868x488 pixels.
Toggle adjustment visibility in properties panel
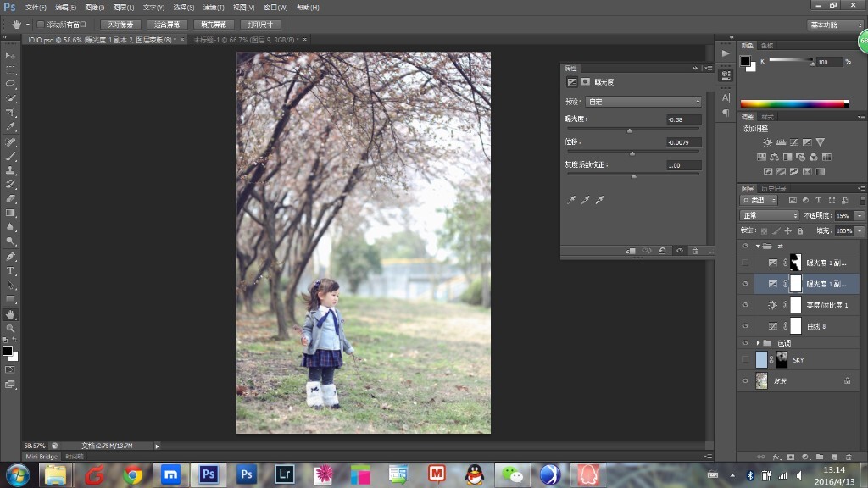coord(679,251)
